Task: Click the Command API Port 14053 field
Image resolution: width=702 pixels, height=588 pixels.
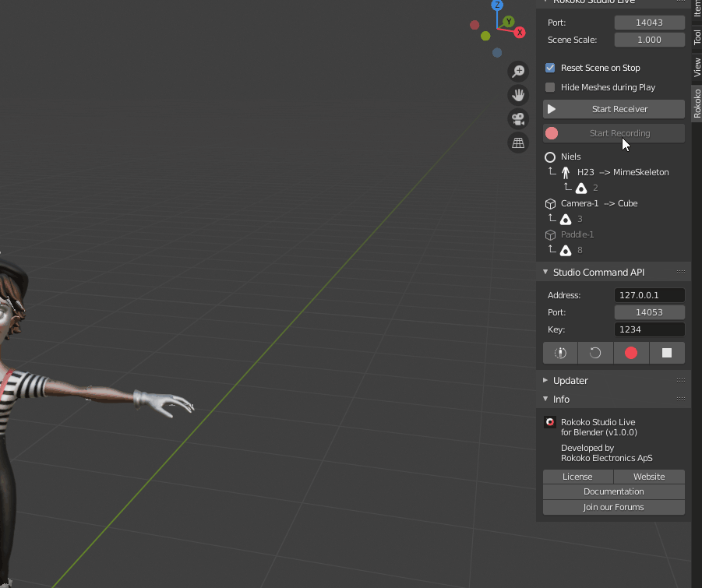Action: (x=650, y=312)
